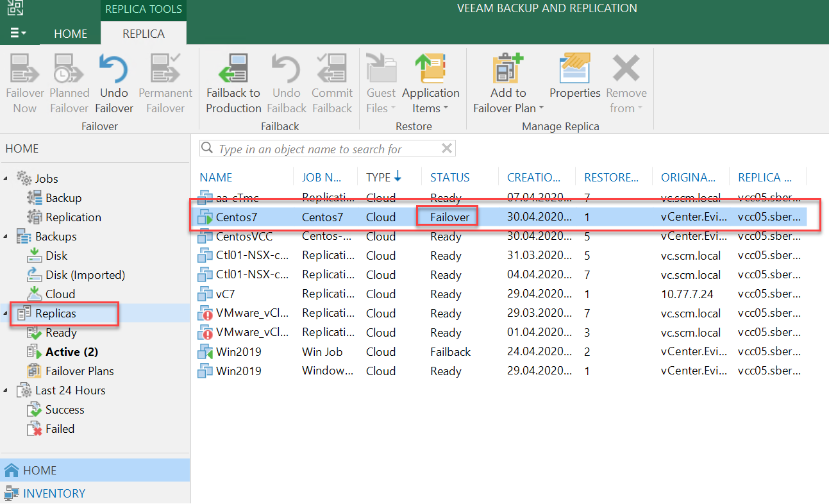
Task: Click Ctl01-NSX-c... row dated 31.03.2020
Action: tap(500, 256)
